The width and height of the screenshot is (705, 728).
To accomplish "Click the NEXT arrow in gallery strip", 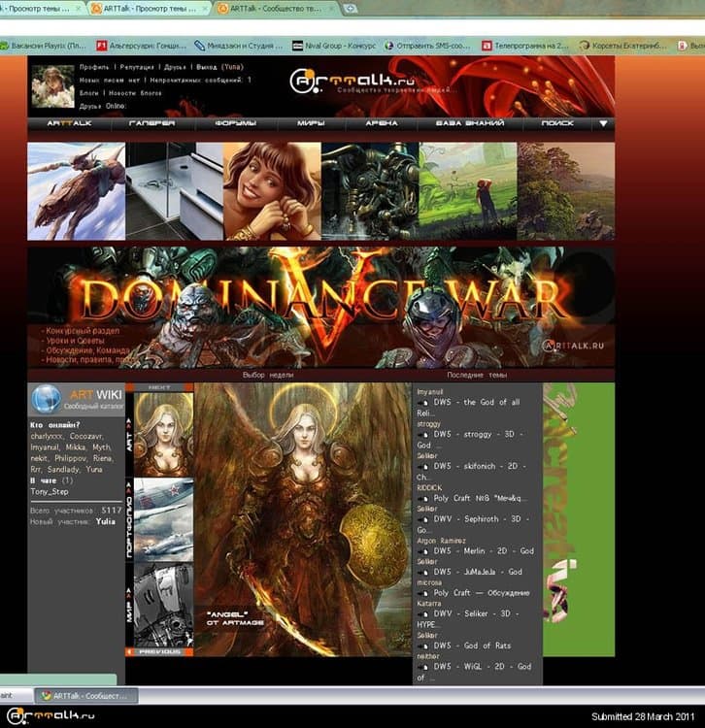I will 159,387.
